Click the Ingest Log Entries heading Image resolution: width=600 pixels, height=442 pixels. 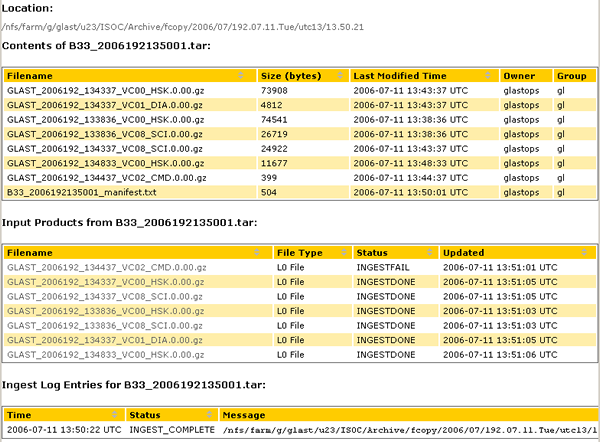click(134, 385)
